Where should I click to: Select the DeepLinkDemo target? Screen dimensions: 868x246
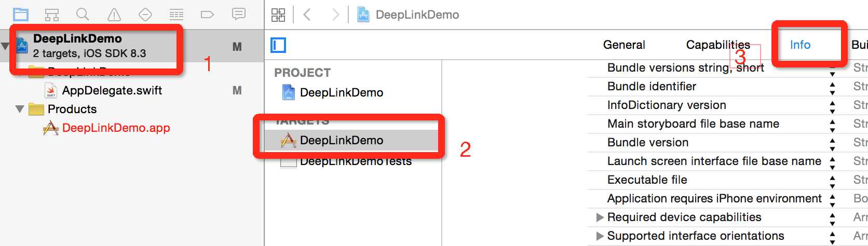tap(341, 140)
